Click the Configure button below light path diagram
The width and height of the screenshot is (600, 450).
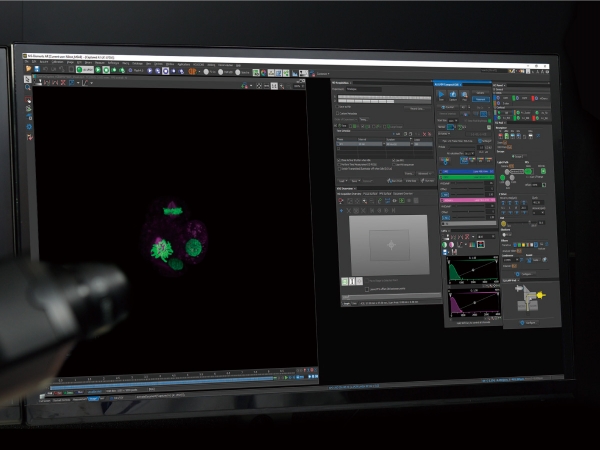click(x=530, y=323)
